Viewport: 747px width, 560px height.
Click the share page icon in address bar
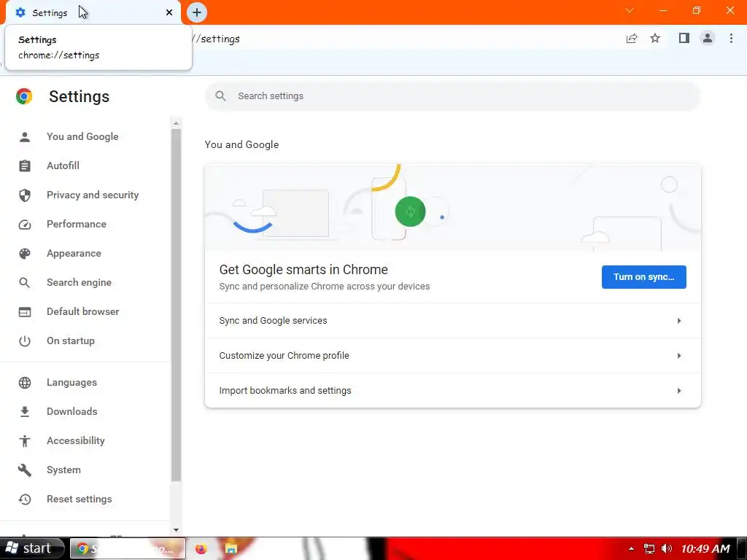(x=632, y=39)
